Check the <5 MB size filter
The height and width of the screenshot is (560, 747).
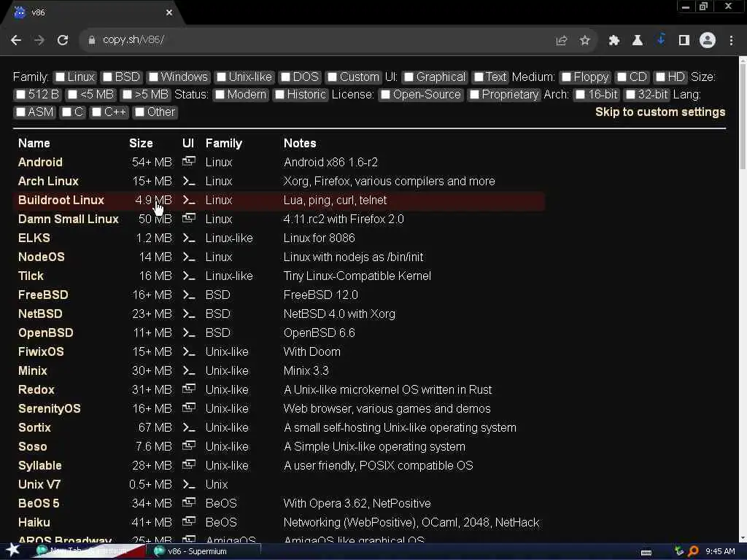click(x=72, y=95)
